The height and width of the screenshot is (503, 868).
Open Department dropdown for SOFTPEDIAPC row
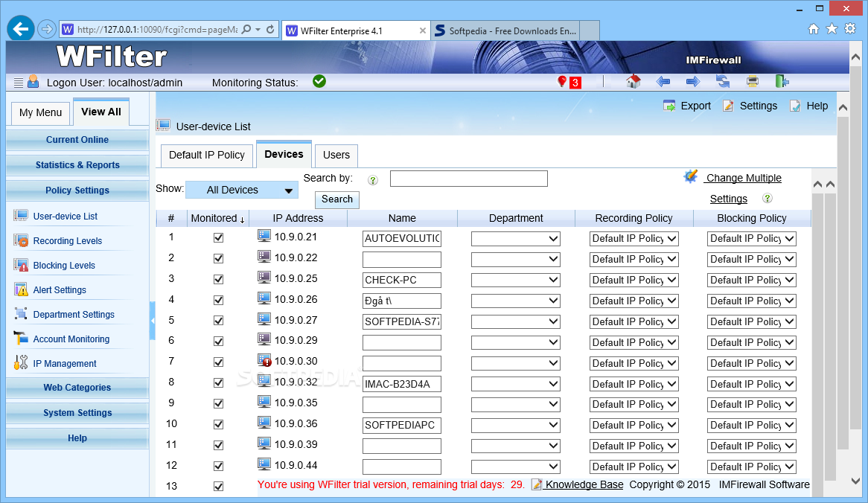coord(515,425)
